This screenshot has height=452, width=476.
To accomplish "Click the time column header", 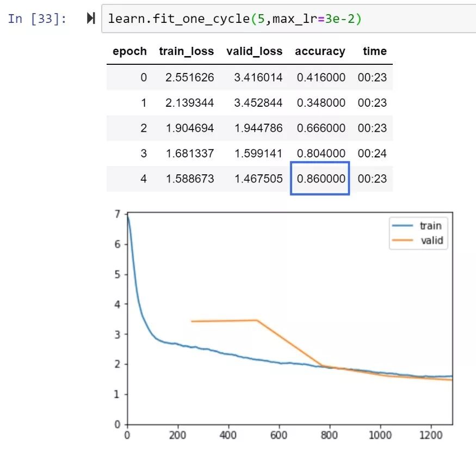I will [375, 51].
